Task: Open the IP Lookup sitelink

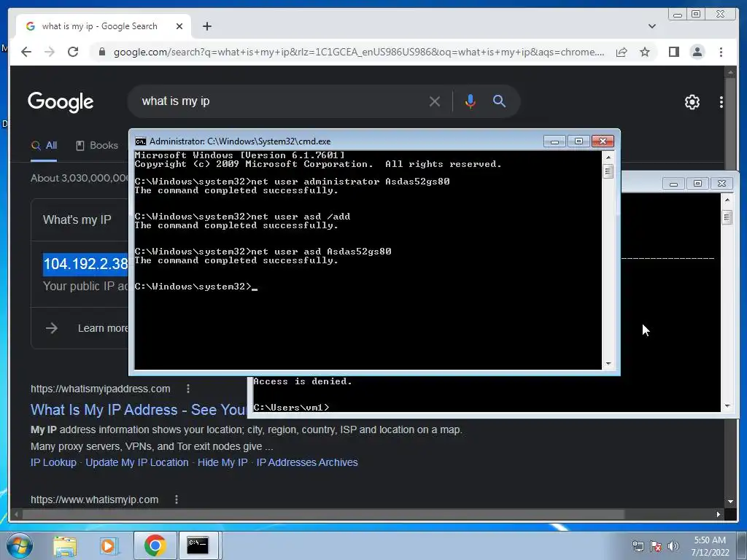Action: pyautogui.click(x=53, y=462)
